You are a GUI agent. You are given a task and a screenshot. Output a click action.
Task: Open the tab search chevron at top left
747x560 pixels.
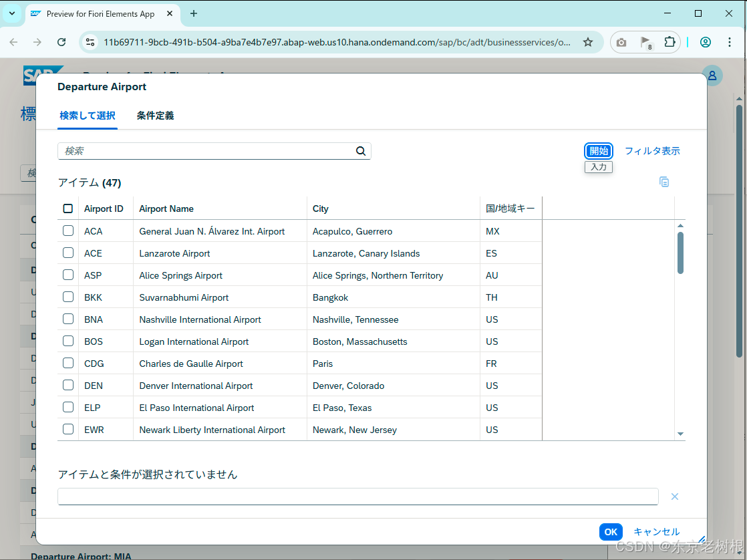pyautogui.click(x=11, y=13)
